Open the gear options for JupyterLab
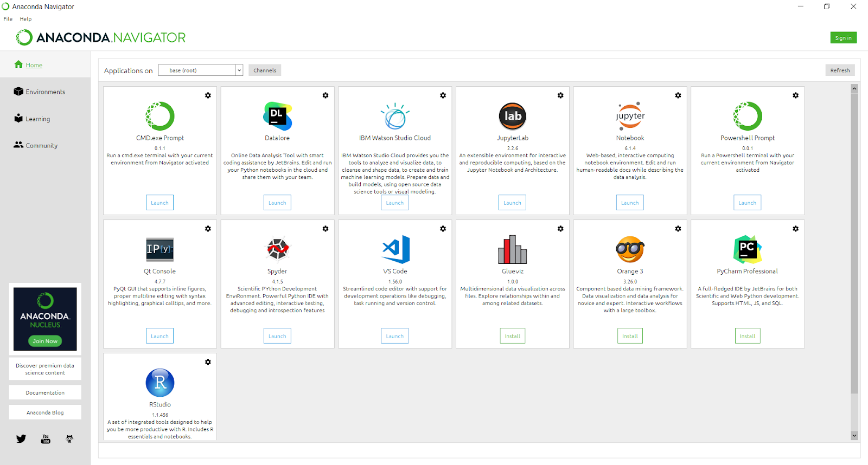 (560, 95)
